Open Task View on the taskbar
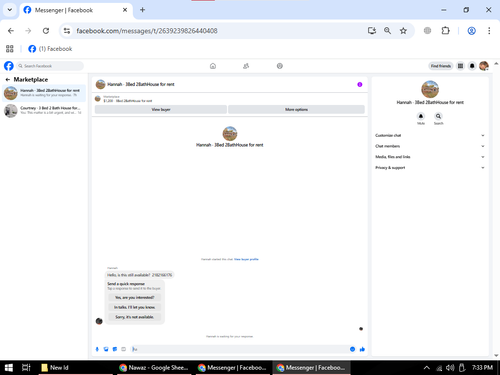Image resolution: width=500 pixels, height=375 pixels. 26,368
